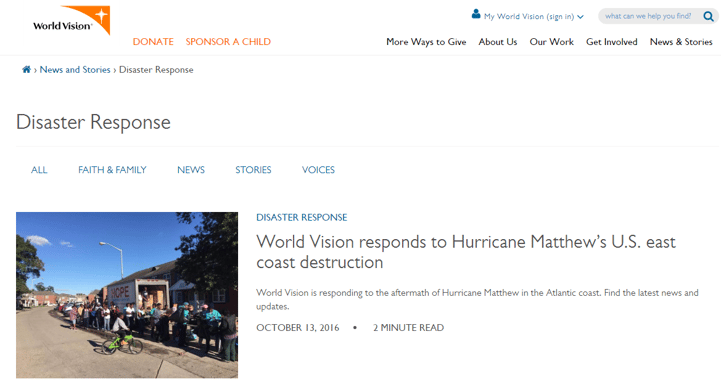Click the 'OCTOBER 13, 2016' date text
Image resolution: width=721 pixels, height=387 pixels.
pos(298,328)
